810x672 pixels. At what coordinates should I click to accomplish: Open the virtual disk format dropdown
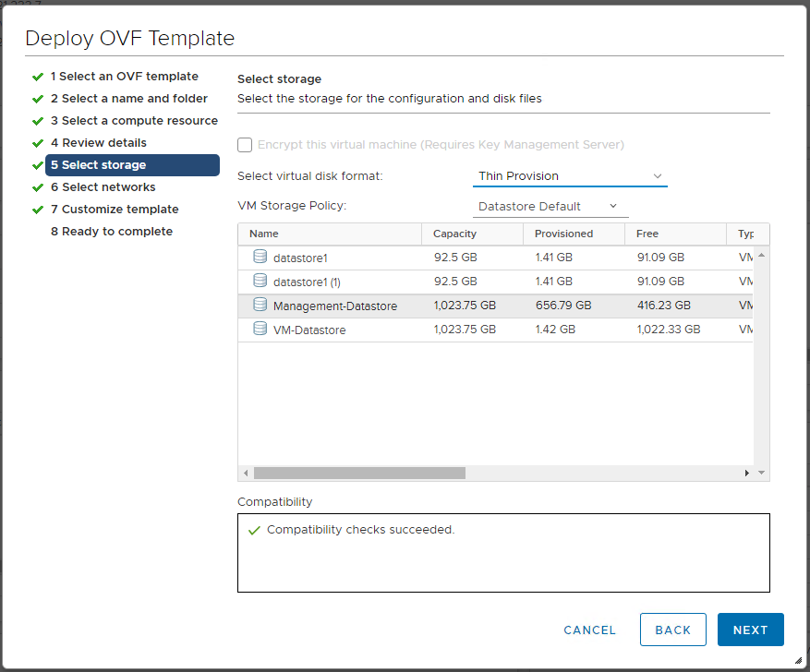pyautogui.click(x=569, y=176)
